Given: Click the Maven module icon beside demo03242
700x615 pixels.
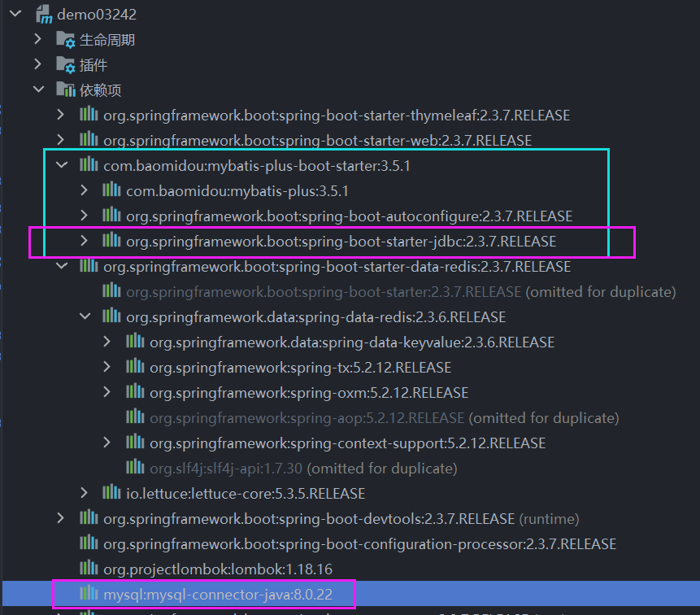Looking at the screenshot, I should (44, 15).
